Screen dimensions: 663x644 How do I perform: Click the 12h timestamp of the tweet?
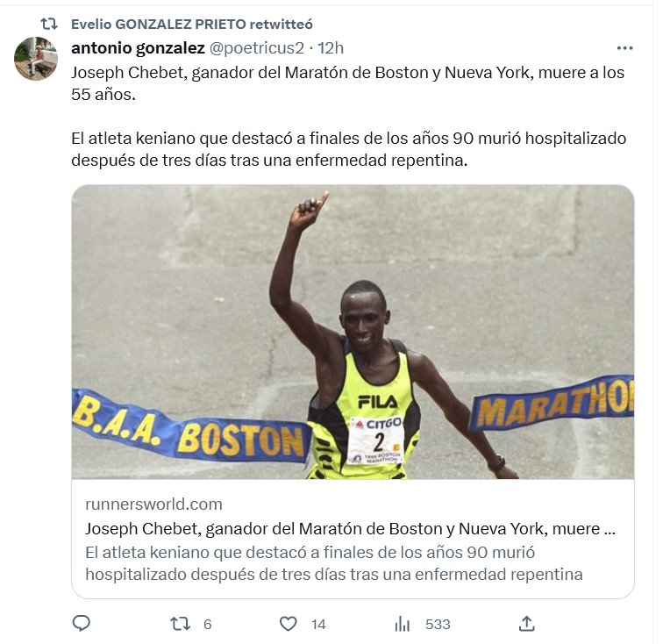(x=331, y=48)
